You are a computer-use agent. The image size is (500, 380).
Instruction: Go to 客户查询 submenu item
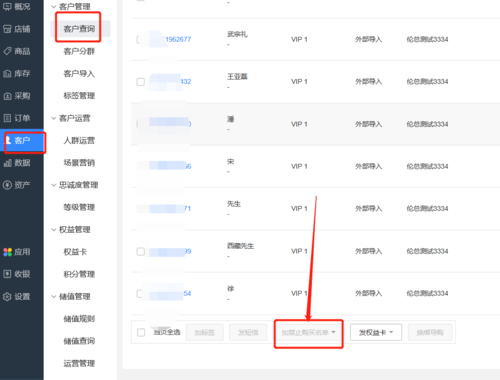pos(79,29)
